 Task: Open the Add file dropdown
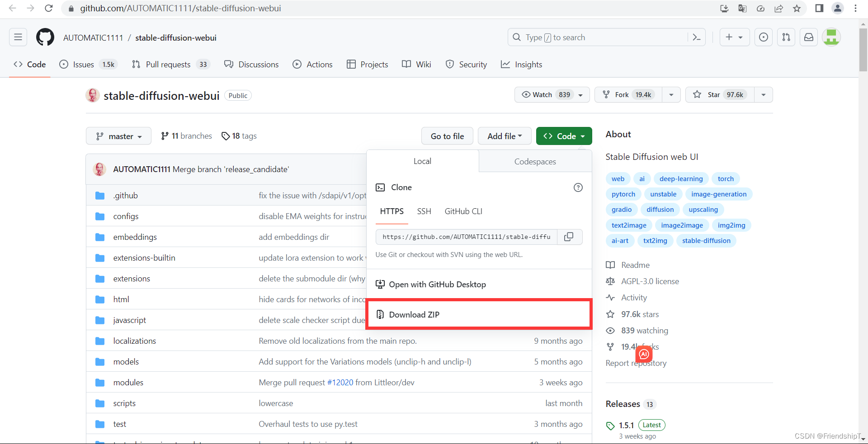pos(505,136)
